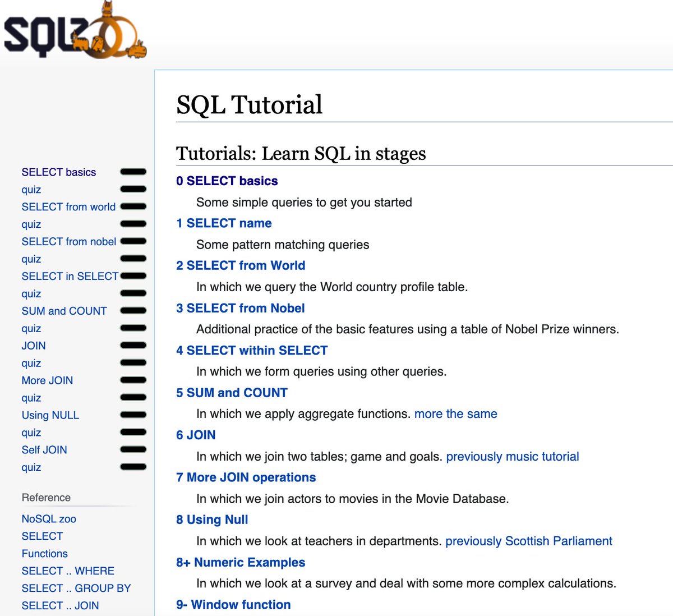Open SELECT in SELECT sidebar link
This screenshot has width=673, height=616.
click(70, 276)
